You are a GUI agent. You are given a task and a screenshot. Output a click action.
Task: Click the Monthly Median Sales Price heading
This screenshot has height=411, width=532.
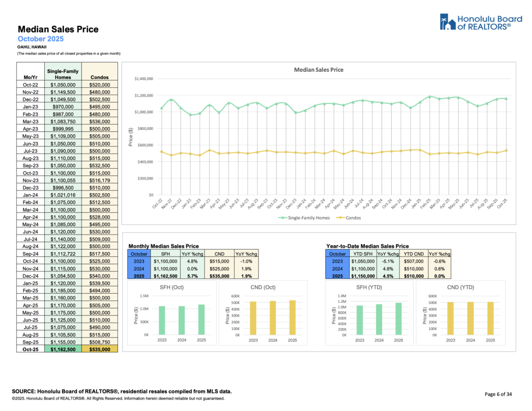pos(163,246)
